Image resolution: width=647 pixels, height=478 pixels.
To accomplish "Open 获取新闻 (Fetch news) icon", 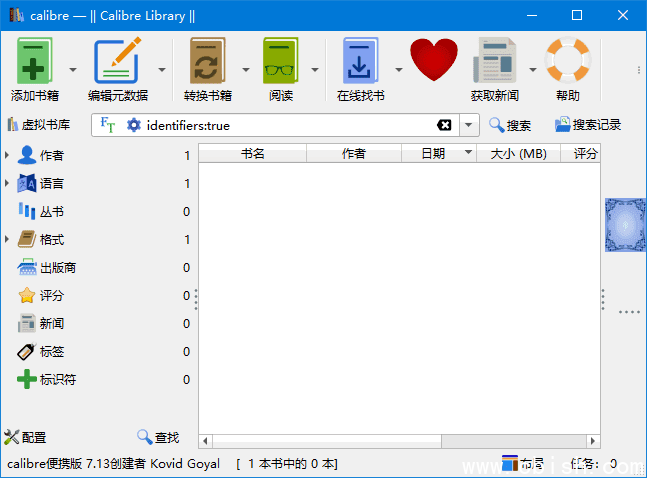I will [x=494, y=63].
